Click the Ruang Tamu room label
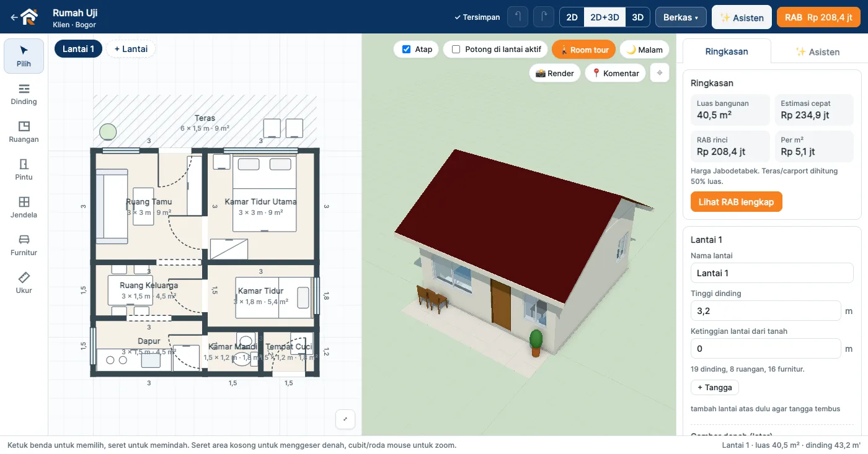Image resolution: width=868 pixels, height=454 pixels. click(x=149, y=202)
